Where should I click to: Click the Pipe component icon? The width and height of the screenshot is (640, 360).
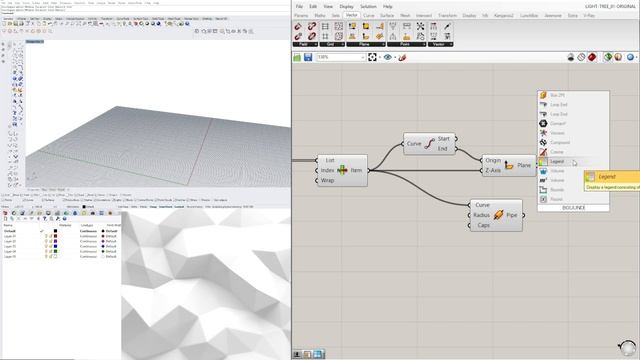pos(498,215)
